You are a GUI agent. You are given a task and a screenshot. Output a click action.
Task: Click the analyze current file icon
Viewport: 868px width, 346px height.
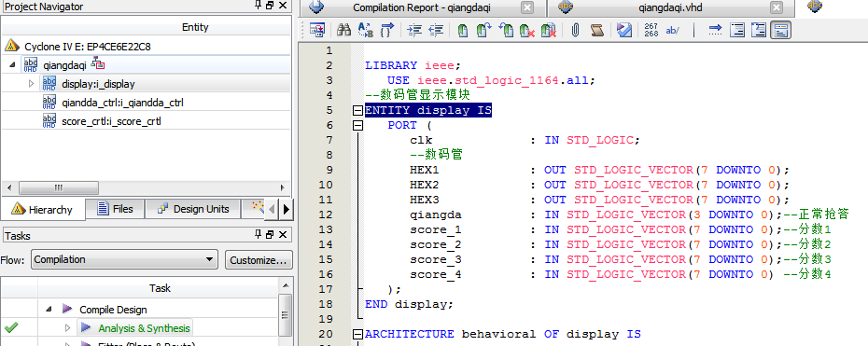click(x=623, y=30)
